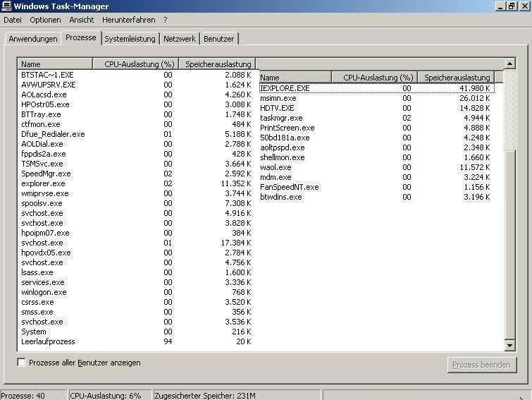This screenshot has width=532, height=400.
Task: Select the spoolsv.exe process
Action: (x=136, y=203)
